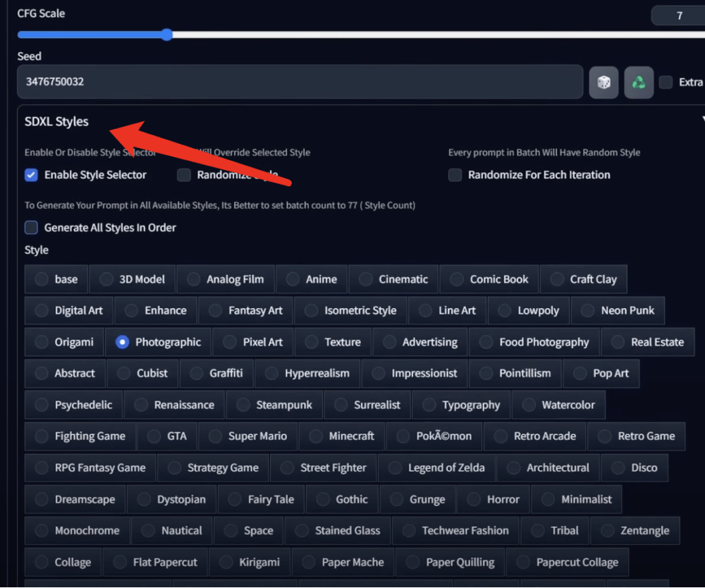This screenshot has height=588, width=705.
Task: Select the Paper Quilling style
Action: [450, 562]
